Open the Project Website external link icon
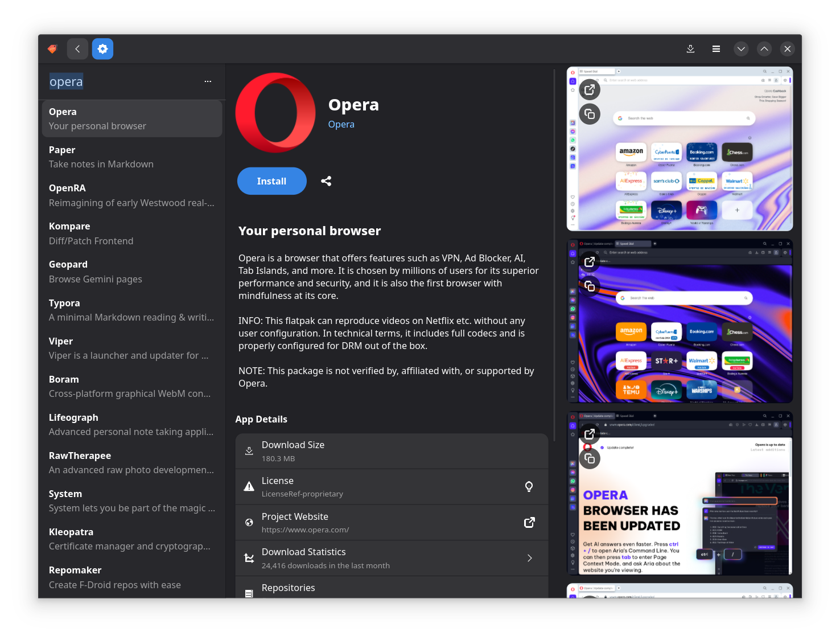This screenshot has height=640, width=840. (x=529, y=522)
